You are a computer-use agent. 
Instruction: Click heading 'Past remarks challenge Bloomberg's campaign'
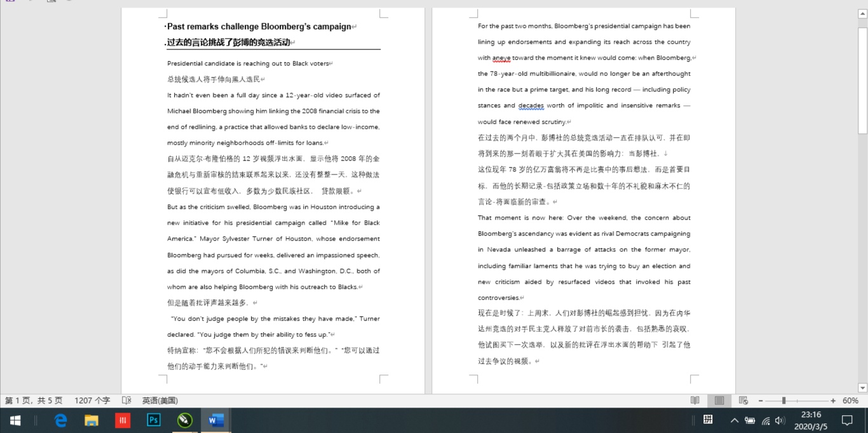pyautogui.click(x=259, y=27)
